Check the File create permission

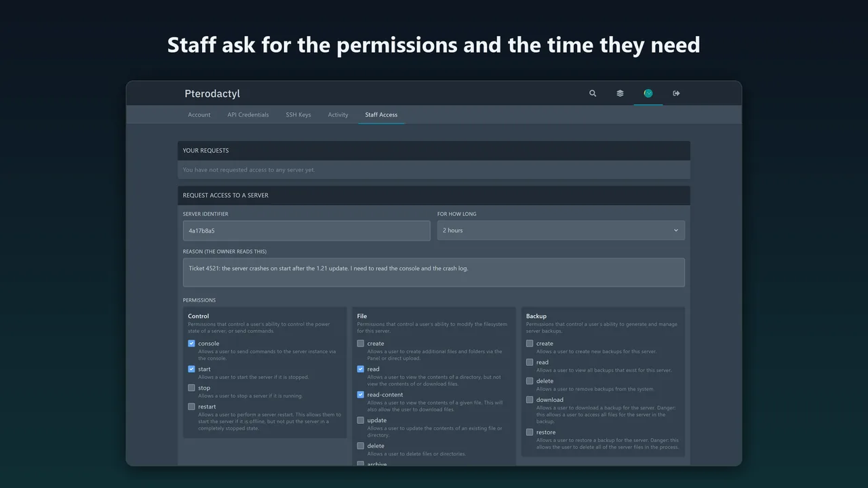tap(361, 344)
